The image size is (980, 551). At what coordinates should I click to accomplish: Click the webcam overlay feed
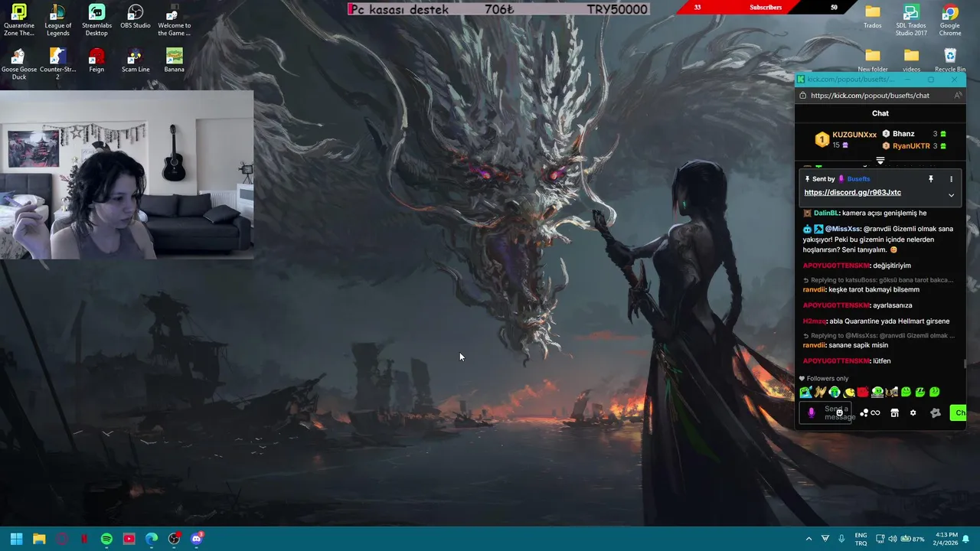[x=126, y=175]
